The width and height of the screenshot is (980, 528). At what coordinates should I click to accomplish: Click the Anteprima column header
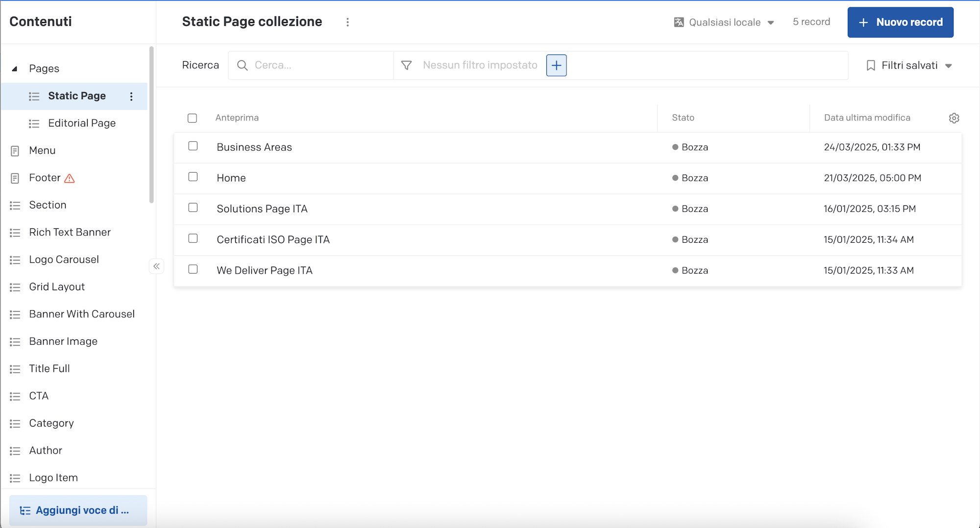[237, 118]
